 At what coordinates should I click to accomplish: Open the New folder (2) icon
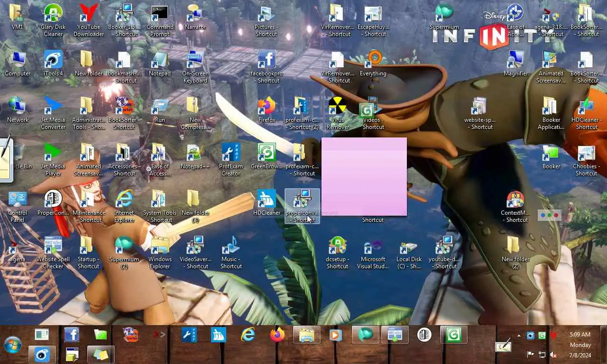pos(515,253)
